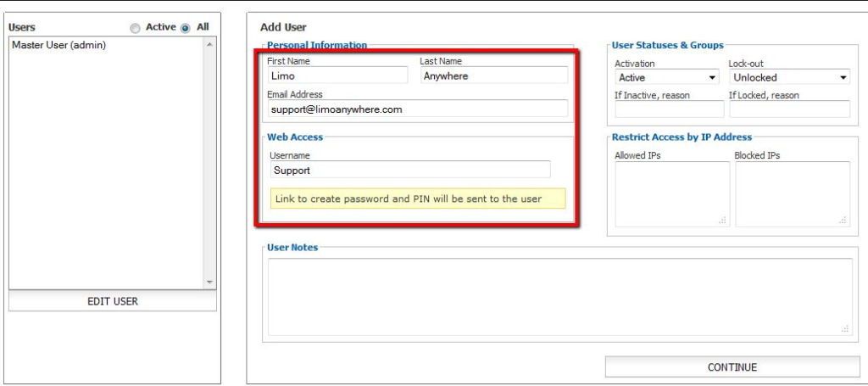Click the User Notes resize grip
Screen dimensions: 868x386
click(845, 329)
